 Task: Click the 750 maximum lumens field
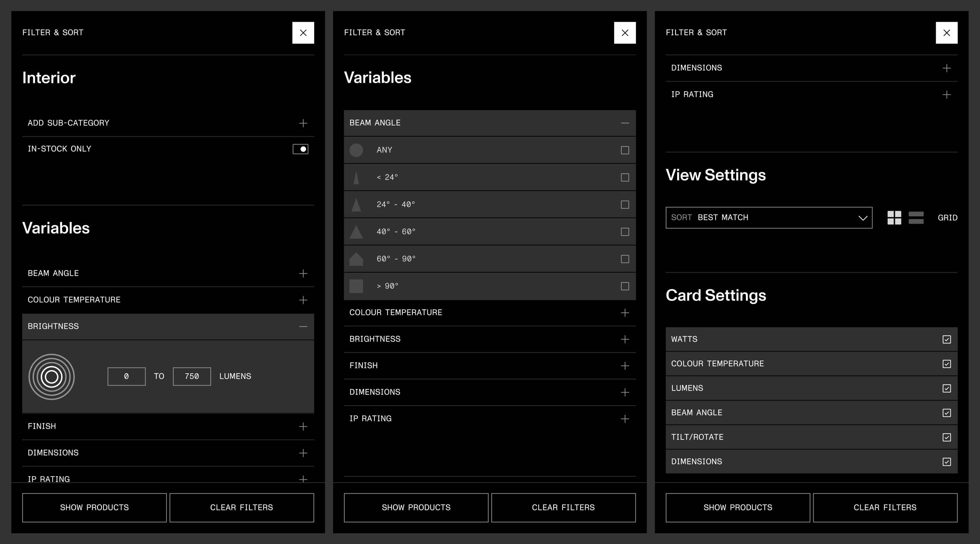[x=192, y=376]
